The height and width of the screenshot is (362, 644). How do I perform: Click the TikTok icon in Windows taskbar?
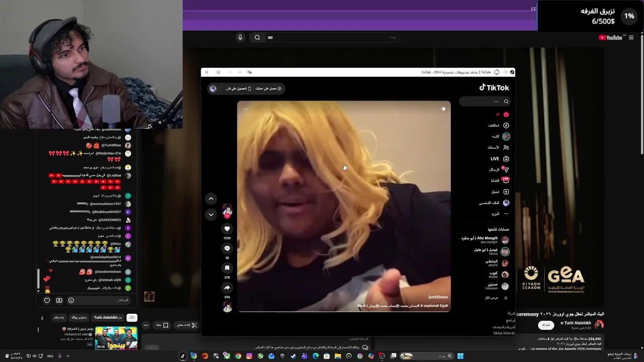pyautogui.click(x=183, y=356)
